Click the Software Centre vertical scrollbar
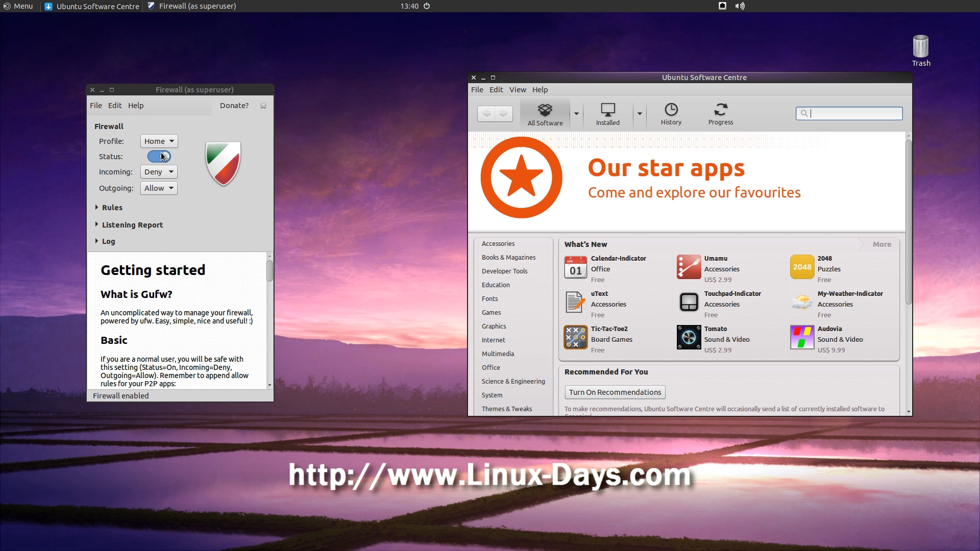The image size is (980, 551). [909, 222]
